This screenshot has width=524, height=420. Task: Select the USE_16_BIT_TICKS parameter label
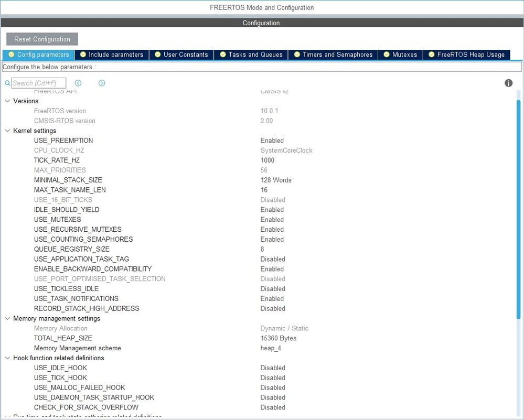tap(63, 200)
